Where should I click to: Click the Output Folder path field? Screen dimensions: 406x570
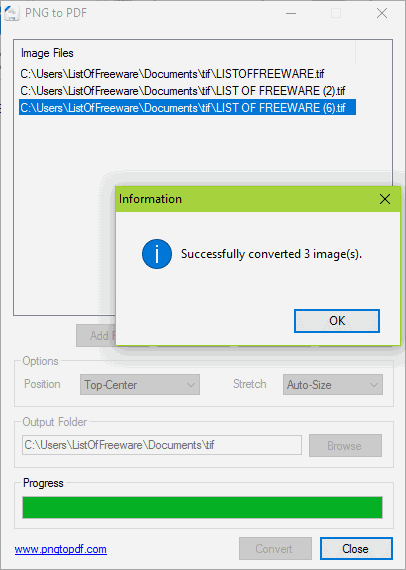[162, 445]
